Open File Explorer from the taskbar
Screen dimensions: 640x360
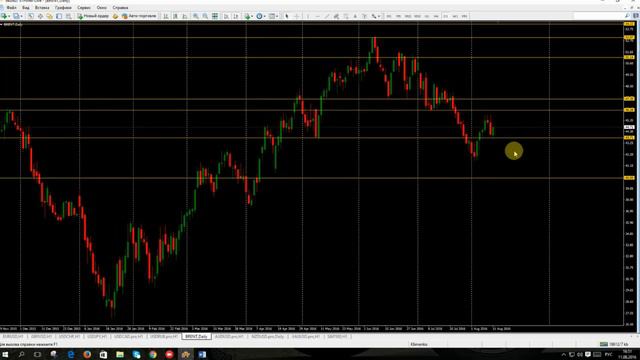tap(120, 355)
